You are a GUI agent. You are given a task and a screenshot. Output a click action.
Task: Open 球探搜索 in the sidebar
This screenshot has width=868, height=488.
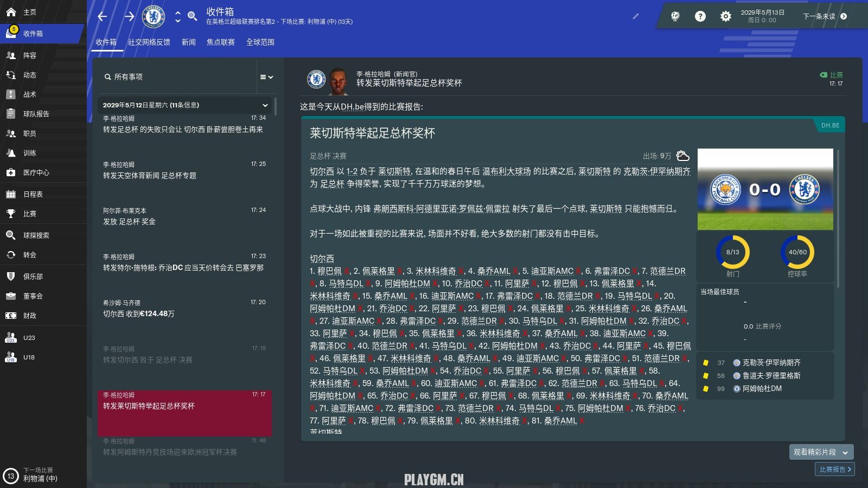[36, 235]
